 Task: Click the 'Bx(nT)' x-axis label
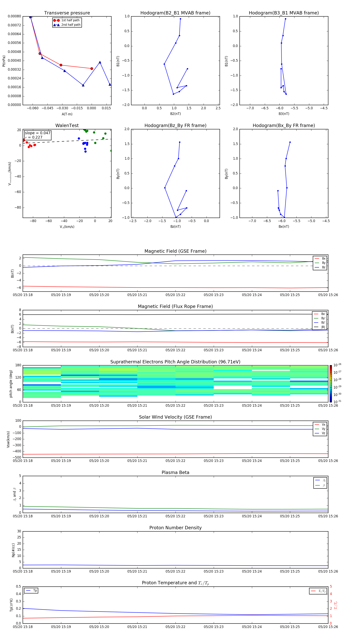[x=284, y=227]
